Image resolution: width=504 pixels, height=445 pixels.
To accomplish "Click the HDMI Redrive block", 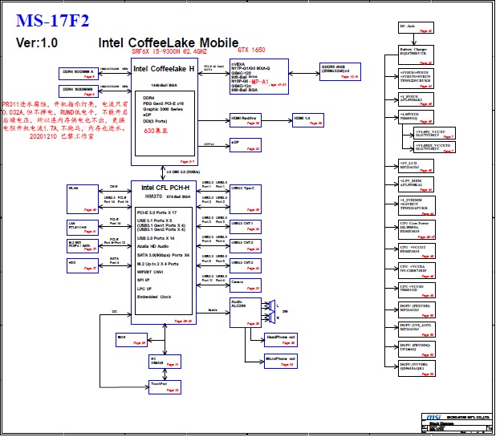I will (x=246, y=120).
